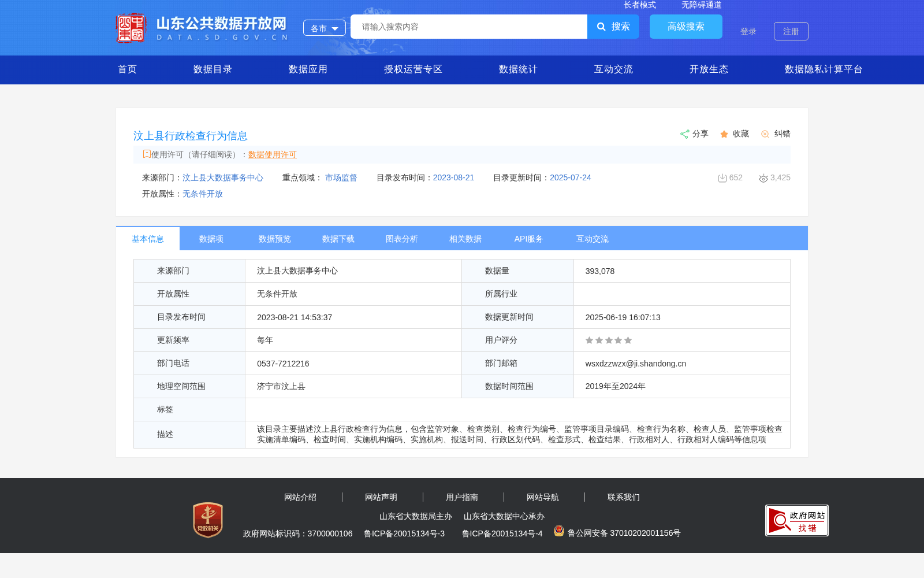This screenshot has height=578, width=924.
Task: Click the first rating star in 用户评分
Action: [x=589, y=340]
